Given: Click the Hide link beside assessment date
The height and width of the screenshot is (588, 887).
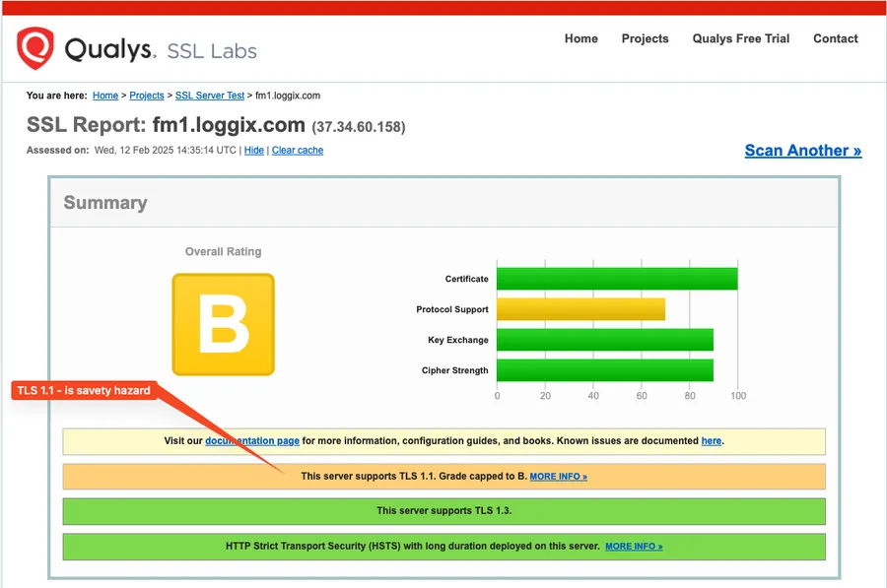Looking at the screenshot, I should coord(254,151).
